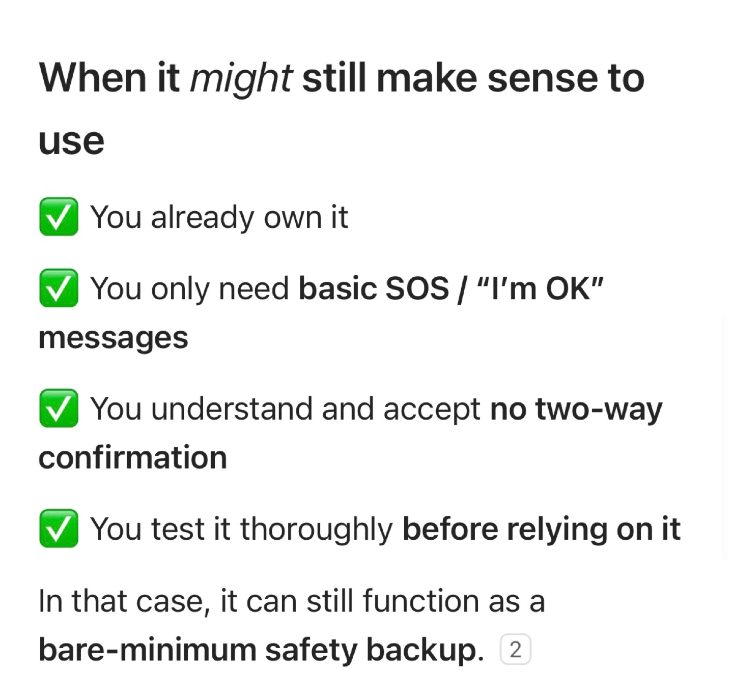Open the citation badge numbered 2
Screen dimensions: 733x700
[515, 650]
